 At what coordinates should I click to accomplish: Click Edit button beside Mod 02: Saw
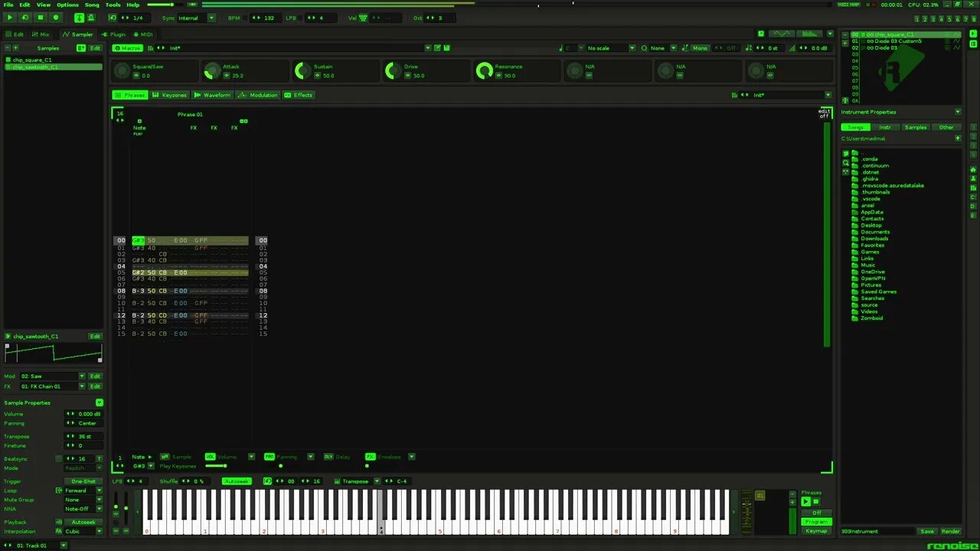click(95, 376)
